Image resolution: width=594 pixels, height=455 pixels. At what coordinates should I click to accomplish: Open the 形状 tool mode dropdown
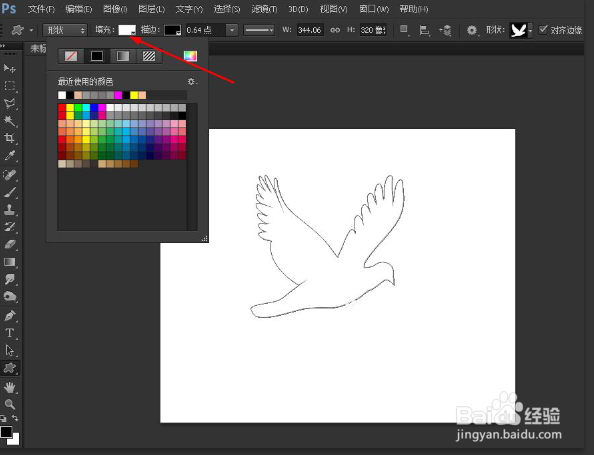point(65,30)
